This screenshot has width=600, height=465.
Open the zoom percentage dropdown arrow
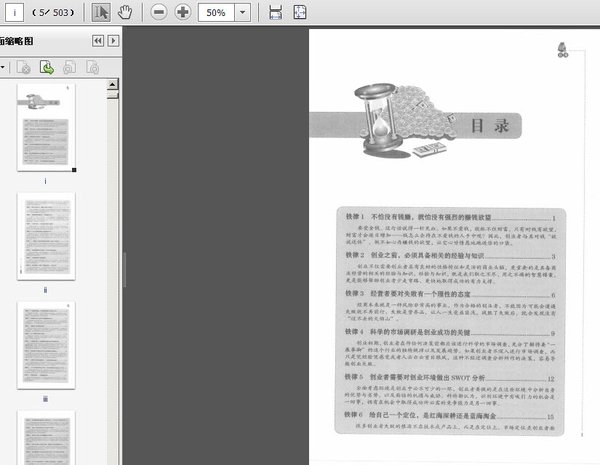(x=243, y=13)
